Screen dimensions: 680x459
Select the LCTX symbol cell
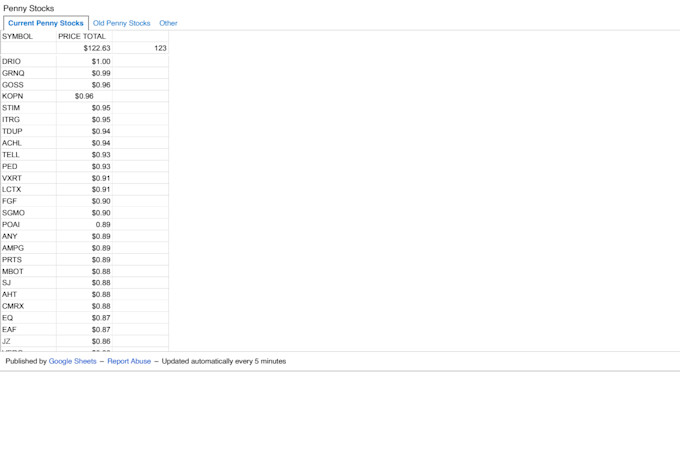(x=29, y=190)
